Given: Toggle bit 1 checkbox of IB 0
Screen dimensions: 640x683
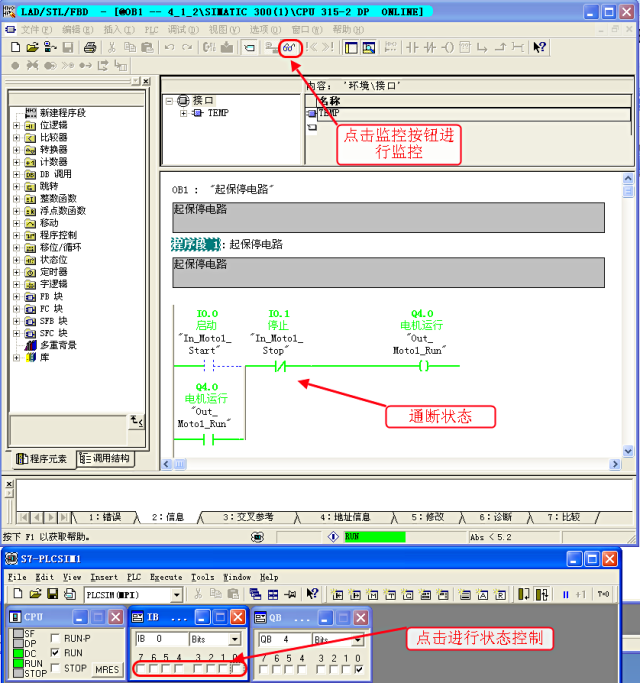Looking at the screenshot, I should coord(223,669).
